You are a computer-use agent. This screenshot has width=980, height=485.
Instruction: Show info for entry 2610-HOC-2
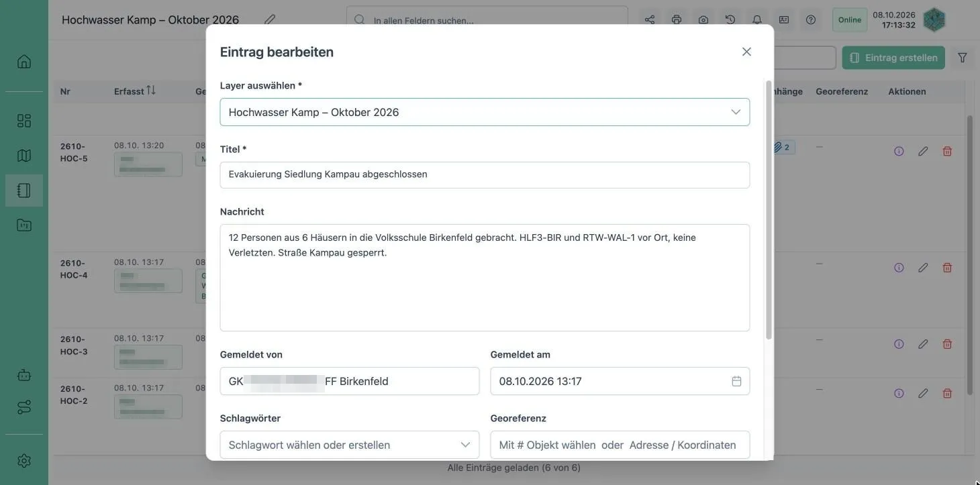pyautogui.click(x=899, y=393)
